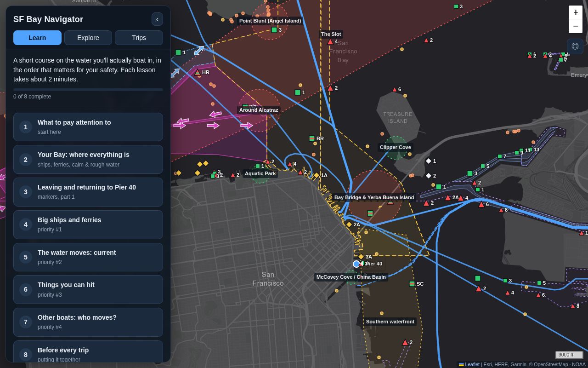The image size is (588, 368).
Task: Click the HR buoy marker icon
Action: pyautogui.click(x=198, y=72)
